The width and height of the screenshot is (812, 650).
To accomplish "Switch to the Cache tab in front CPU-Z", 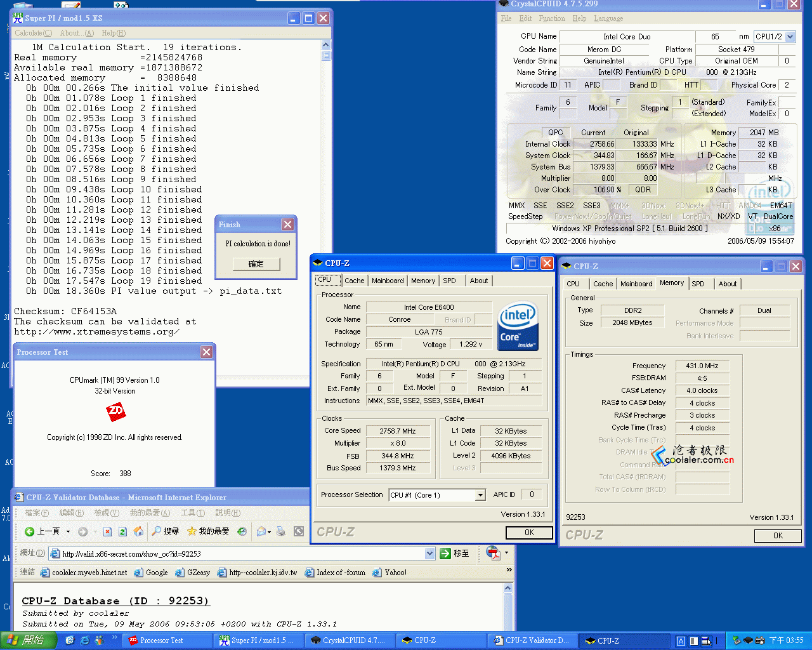I will [x=355, y=281].
